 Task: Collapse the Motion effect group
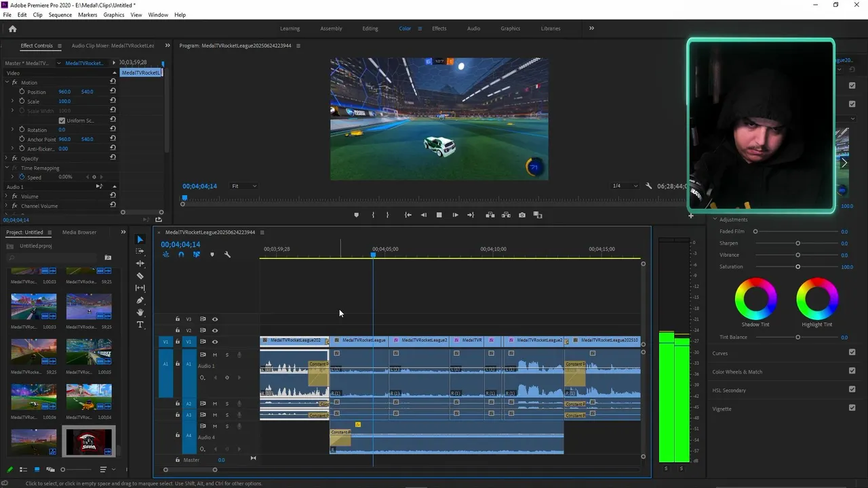pyautogui.click(x=6, y=82)
